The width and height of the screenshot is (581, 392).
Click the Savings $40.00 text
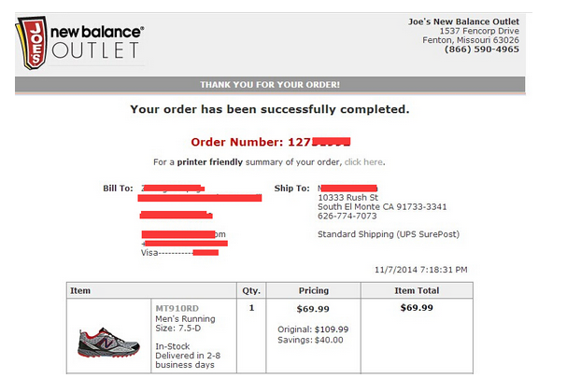tap(310, 340)
